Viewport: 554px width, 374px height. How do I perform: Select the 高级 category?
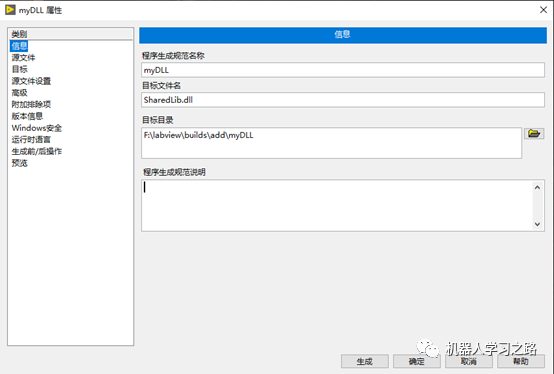tap(19, 93)
